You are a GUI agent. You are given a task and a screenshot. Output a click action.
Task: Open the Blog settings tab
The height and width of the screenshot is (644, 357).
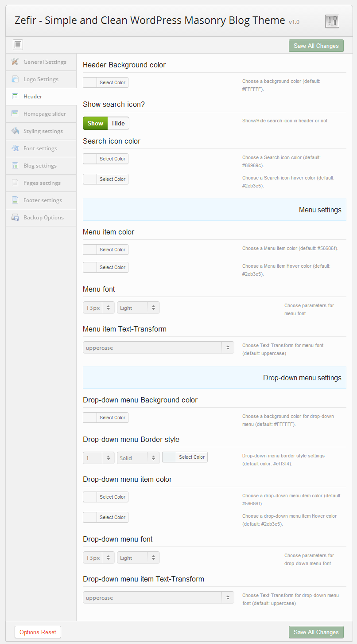click(40, 166)
